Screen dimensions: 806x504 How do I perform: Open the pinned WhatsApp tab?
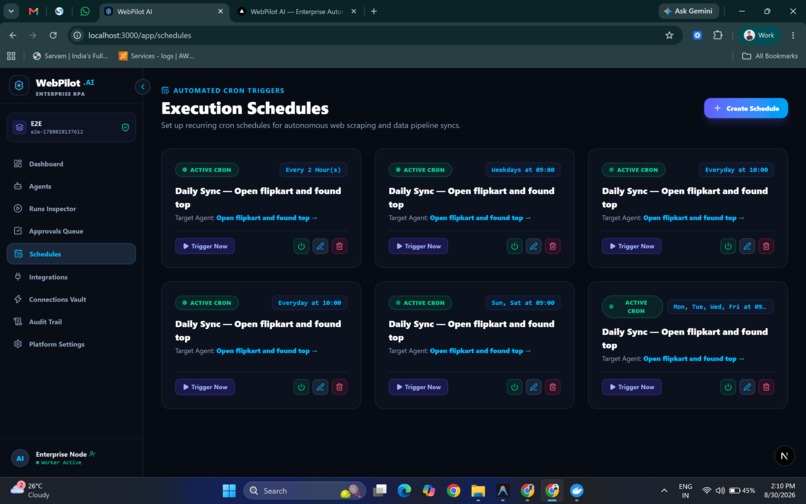85,11
